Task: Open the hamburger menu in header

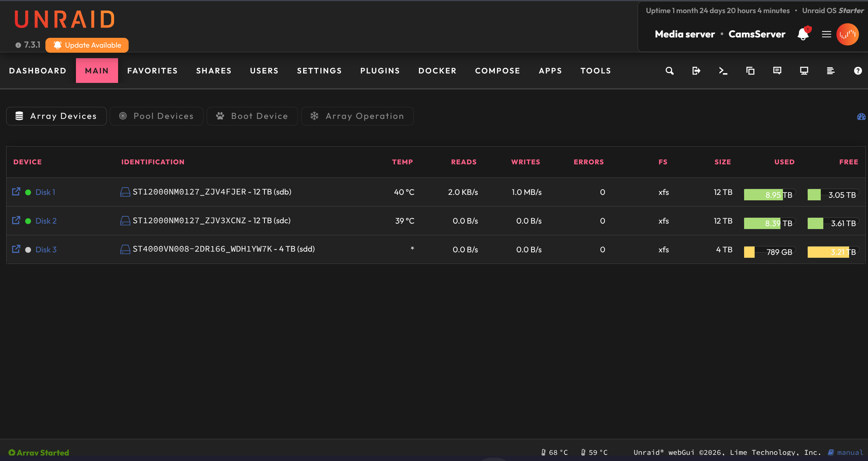Action: (827, 34)
